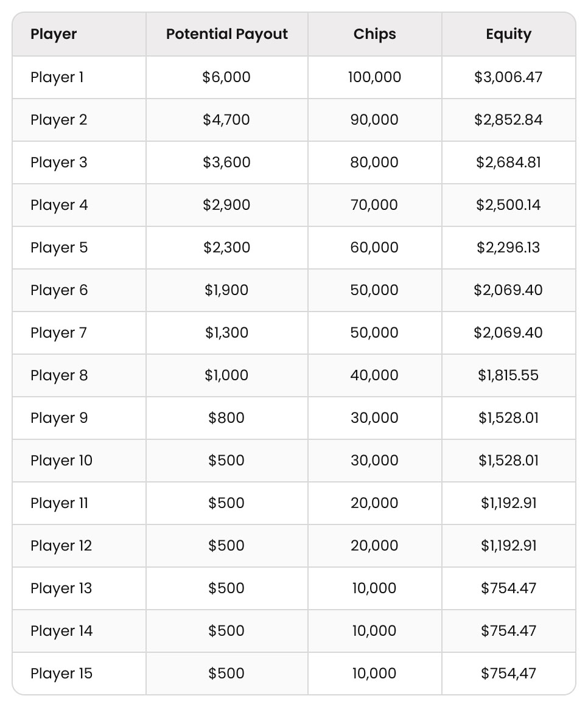Select the $1,815.55 equity value
The height and width of the screenshot is (707, 588).
pyautogui.click(x=508, y=375)
